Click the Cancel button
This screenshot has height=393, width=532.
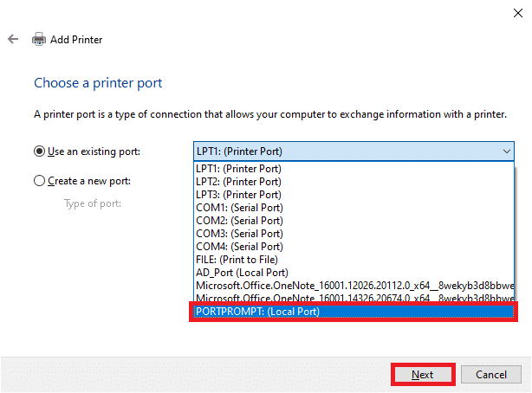point(490,374)
